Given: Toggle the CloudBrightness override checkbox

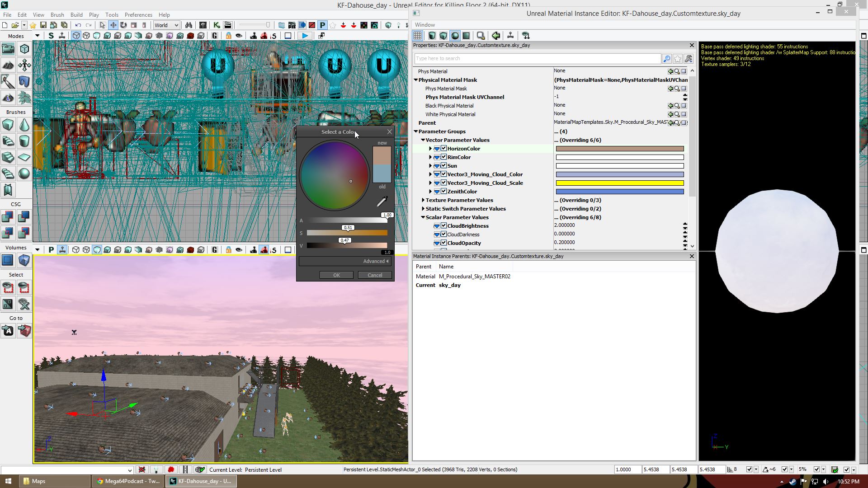Looking at the screenshot, I should (x=443, y=226).
